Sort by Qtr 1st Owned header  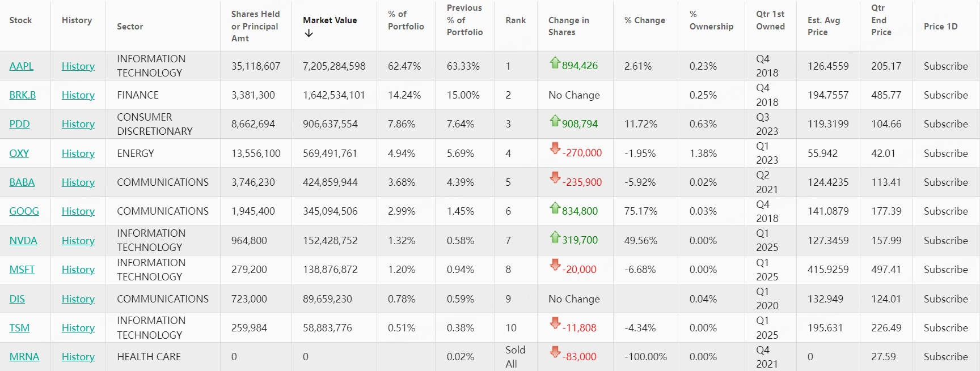pos(770,20)
